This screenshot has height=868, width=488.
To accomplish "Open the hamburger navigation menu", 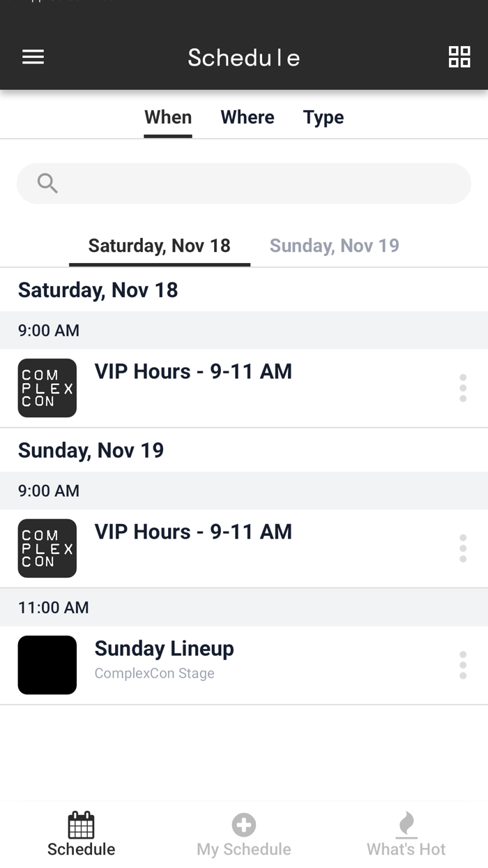I will (x=33, y=57).
